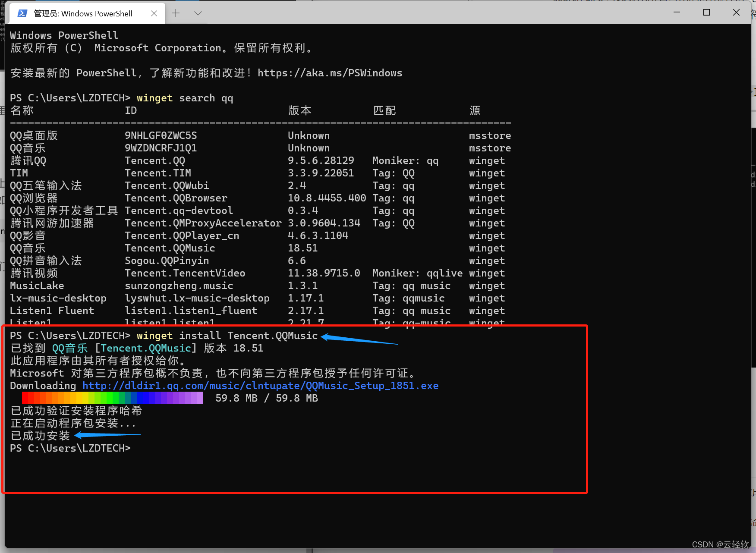Click the 正在启动程序包安装... line
756x553 pixels.
coord(73,424)
